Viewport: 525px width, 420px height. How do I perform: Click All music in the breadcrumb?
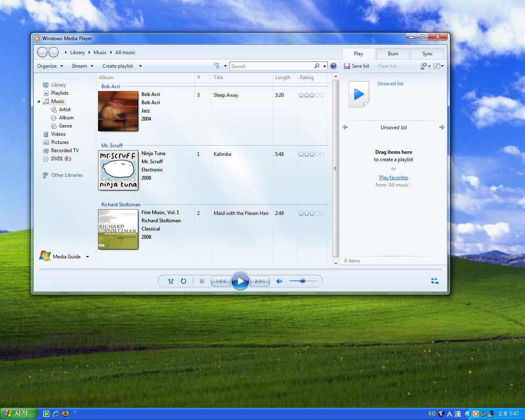tap(125, 52)
